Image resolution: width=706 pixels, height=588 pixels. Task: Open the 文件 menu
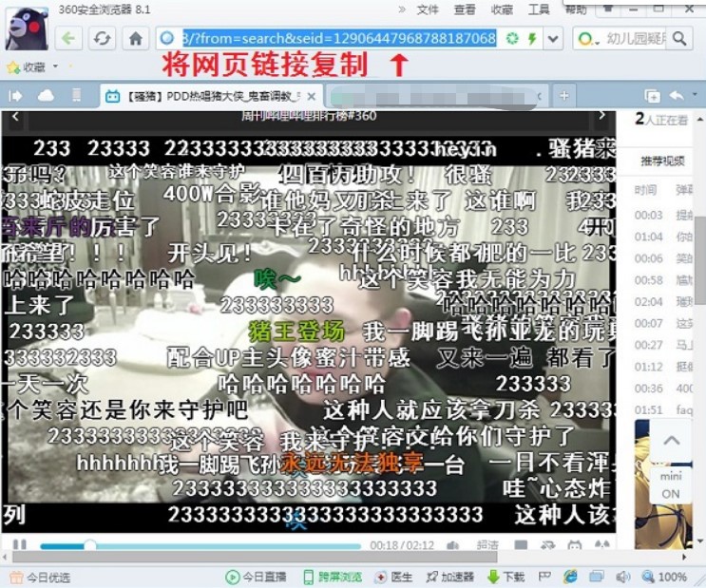428,9
